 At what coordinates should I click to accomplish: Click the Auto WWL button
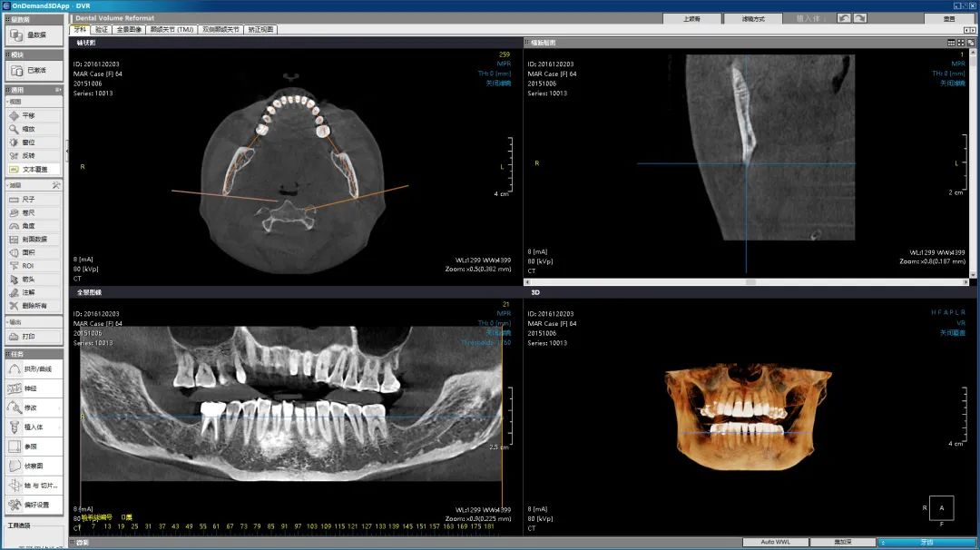[775, 542]
